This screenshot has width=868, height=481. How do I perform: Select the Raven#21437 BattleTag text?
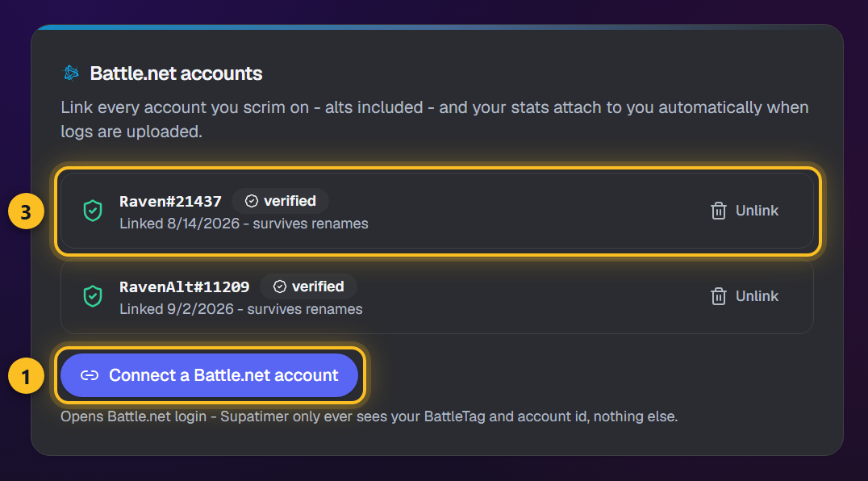coord(170,202)
